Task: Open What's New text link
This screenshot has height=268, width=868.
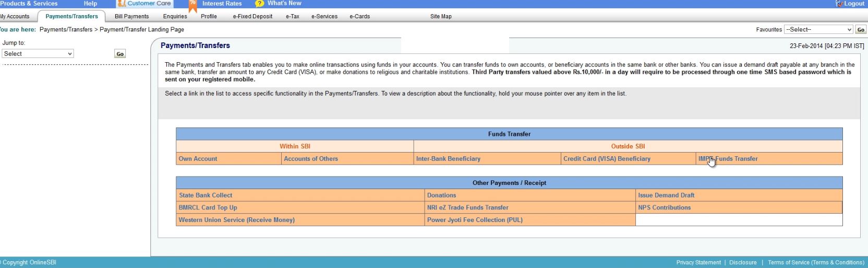Action: (284, 4)
